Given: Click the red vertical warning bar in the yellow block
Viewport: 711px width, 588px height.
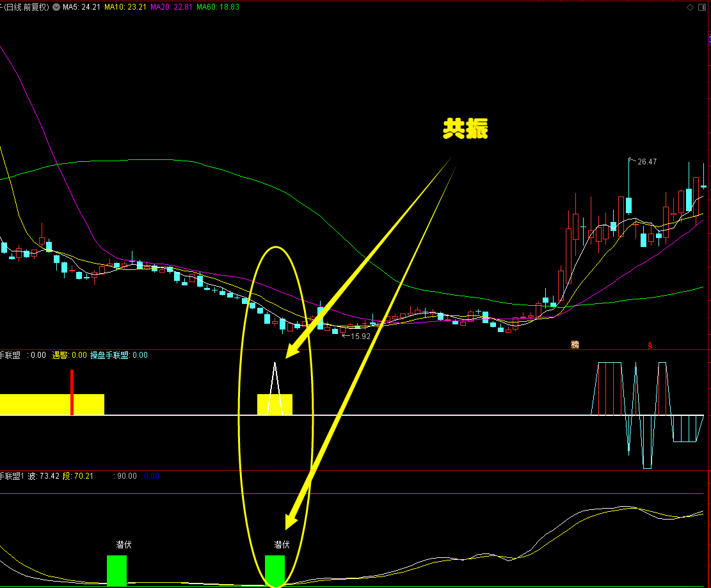Looking at the screenshot, I should click(72, 392).
